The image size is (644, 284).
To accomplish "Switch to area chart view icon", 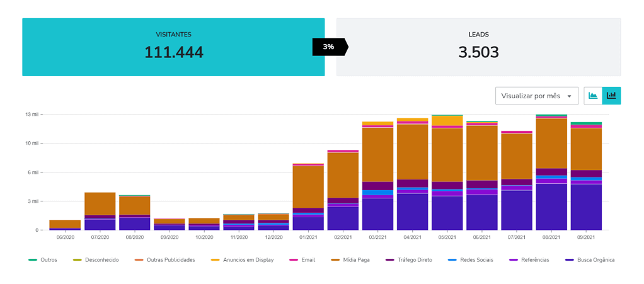I will (593, 96).
